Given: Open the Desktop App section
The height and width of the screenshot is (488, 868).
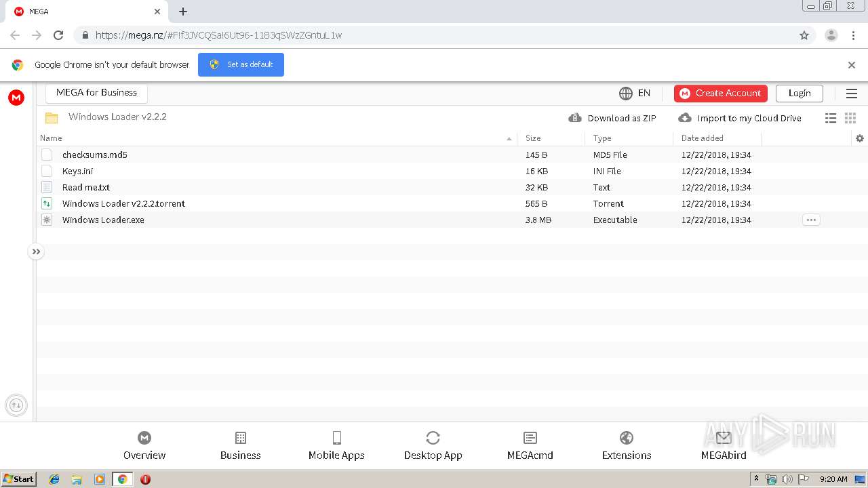Looking at the screenshot, I should point(433,446).
